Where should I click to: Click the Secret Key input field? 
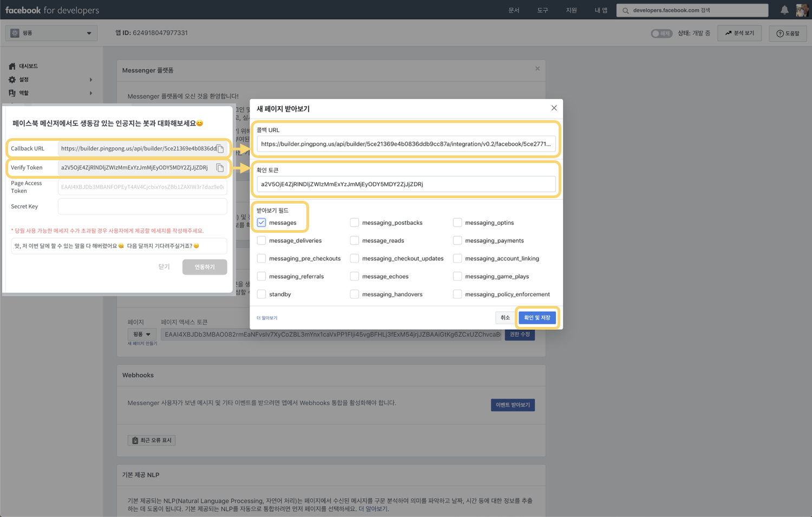click(142, 206)
